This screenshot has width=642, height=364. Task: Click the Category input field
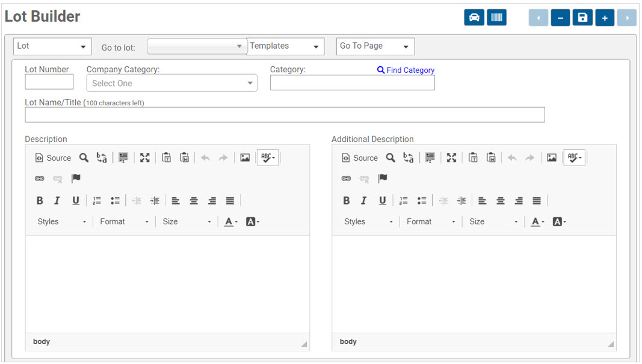pos(352,82)
